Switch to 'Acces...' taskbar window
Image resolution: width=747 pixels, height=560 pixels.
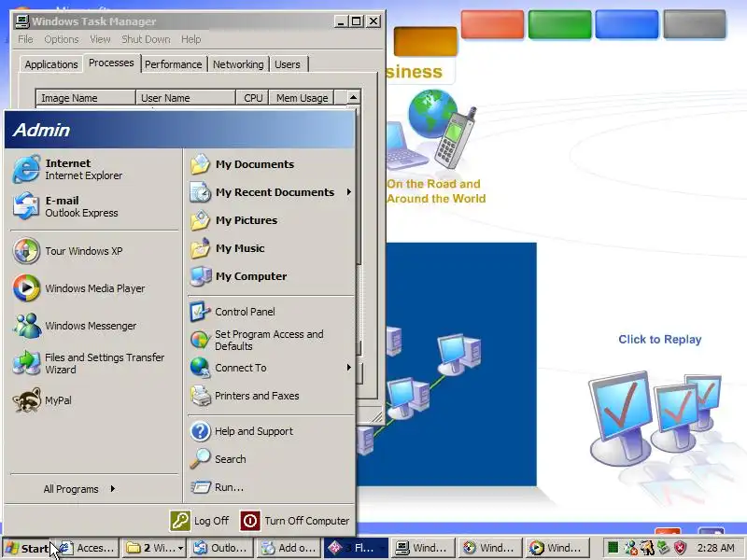pos(87,548)
